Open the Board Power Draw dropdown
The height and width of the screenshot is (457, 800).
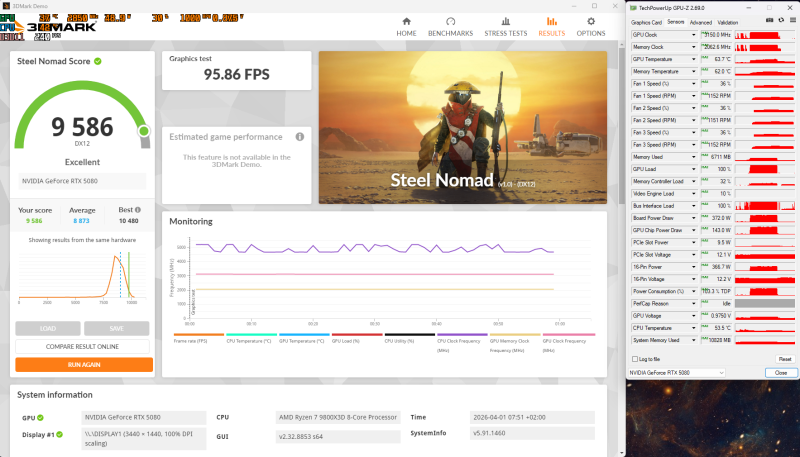coord(693,218)
